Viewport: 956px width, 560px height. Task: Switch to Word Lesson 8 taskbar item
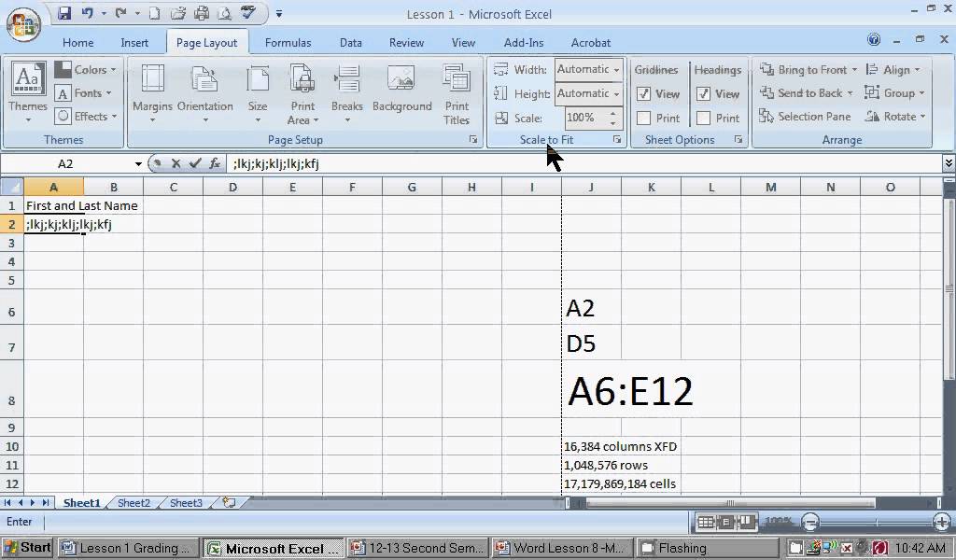562,548
